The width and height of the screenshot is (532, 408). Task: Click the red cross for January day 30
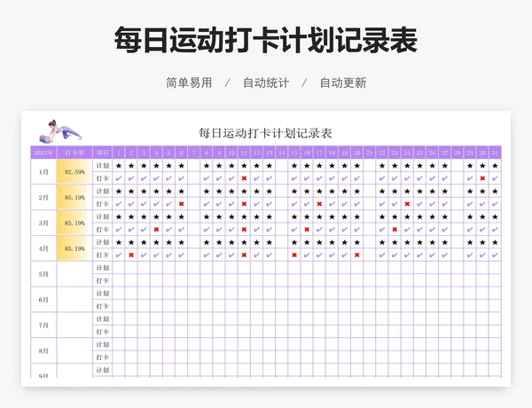482,178
